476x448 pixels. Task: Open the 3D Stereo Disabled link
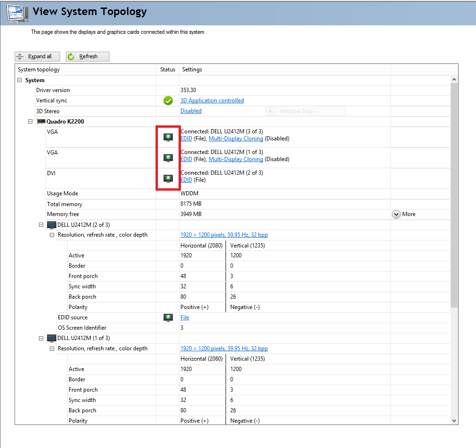(x=191, y=111)
